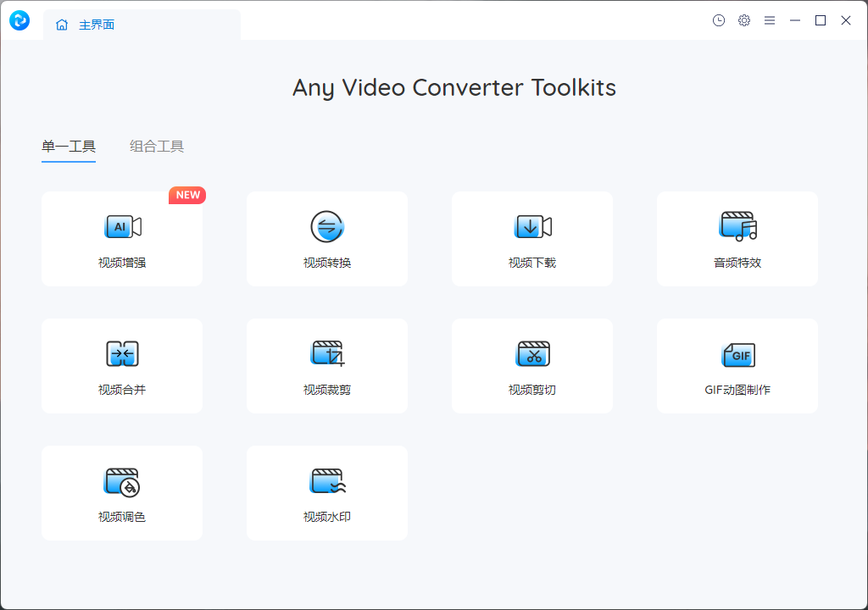The image size is (868, 610).
Task: Click the 视频转换 label
Action: pyautogui.click(x=327, y=263)
